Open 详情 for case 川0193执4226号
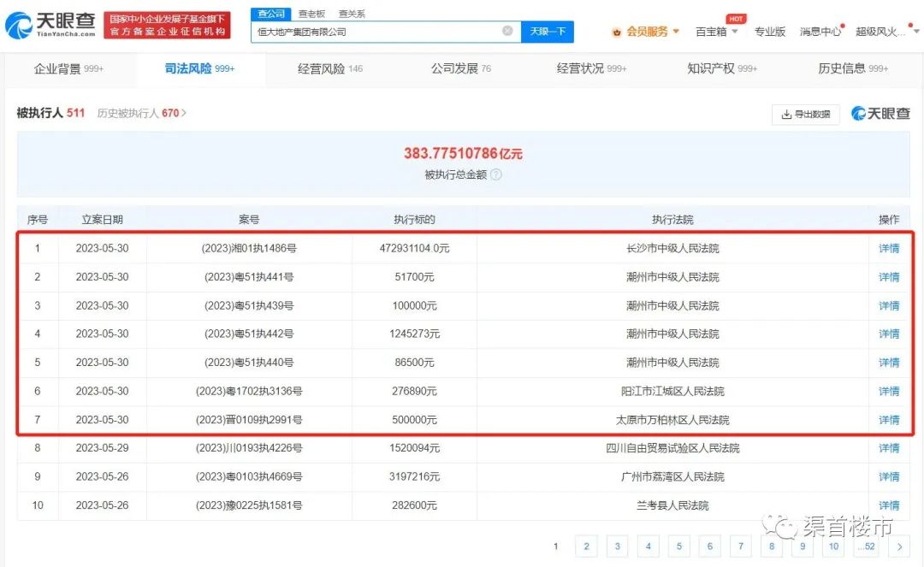Screen dimensions: 924x567 click(889, 448)
